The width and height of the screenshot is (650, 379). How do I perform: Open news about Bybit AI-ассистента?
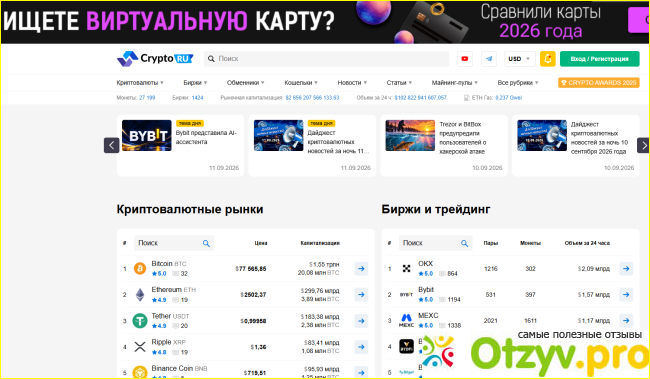tap(206, 137)
